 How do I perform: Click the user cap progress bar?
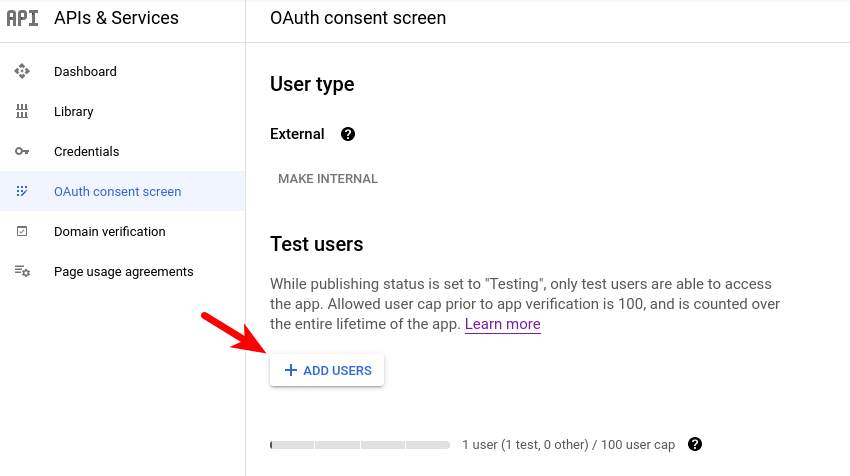[360, 444]
